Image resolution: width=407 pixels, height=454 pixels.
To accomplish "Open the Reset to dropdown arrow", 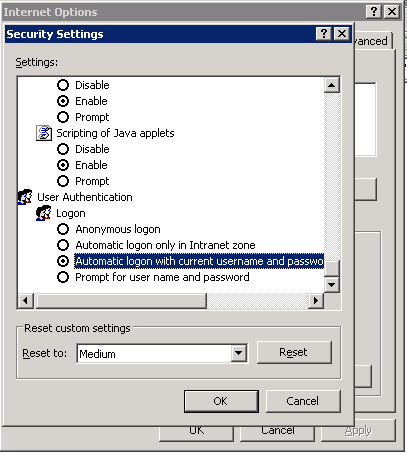I will (x=239, y=353).
